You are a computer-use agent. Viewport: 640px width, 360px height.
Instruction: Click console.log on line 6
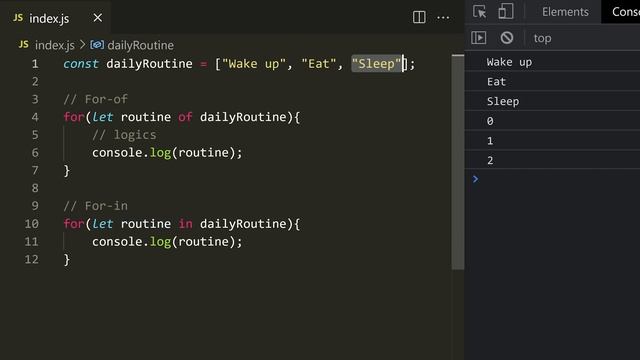[x=131, y=153]
